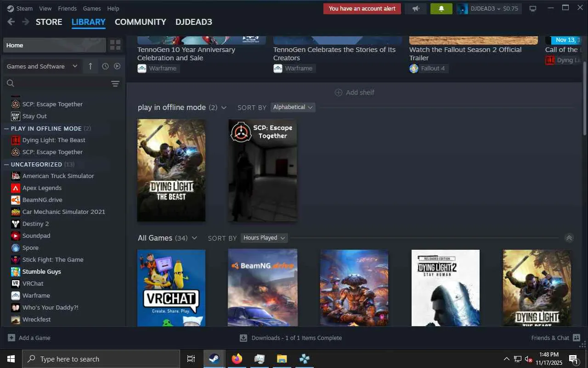The width and height of the screenshot is (588, 368).
Task: Switch to the STORE tab
Action: coord(49,22)
